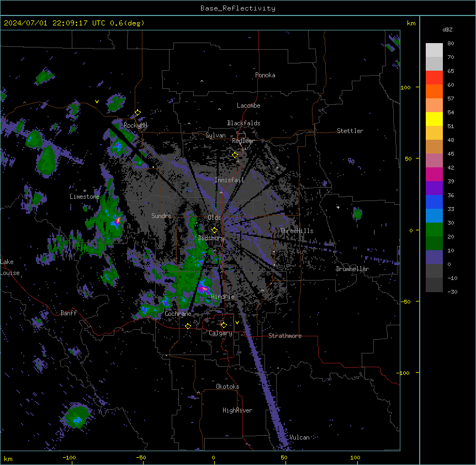Pick the purple 36-39 dBZ legend swatch

point(434,188)
